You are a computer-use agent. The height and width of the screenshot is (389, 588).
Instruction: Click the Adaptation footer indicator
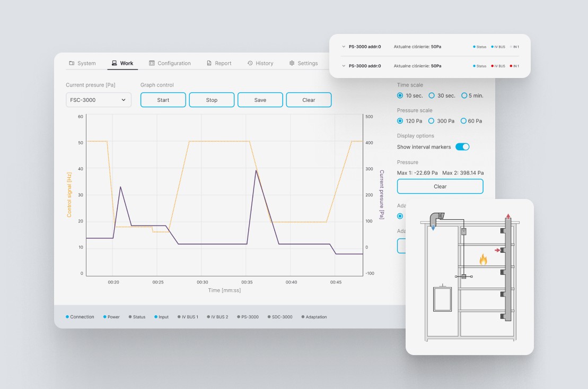click(314, 317)
